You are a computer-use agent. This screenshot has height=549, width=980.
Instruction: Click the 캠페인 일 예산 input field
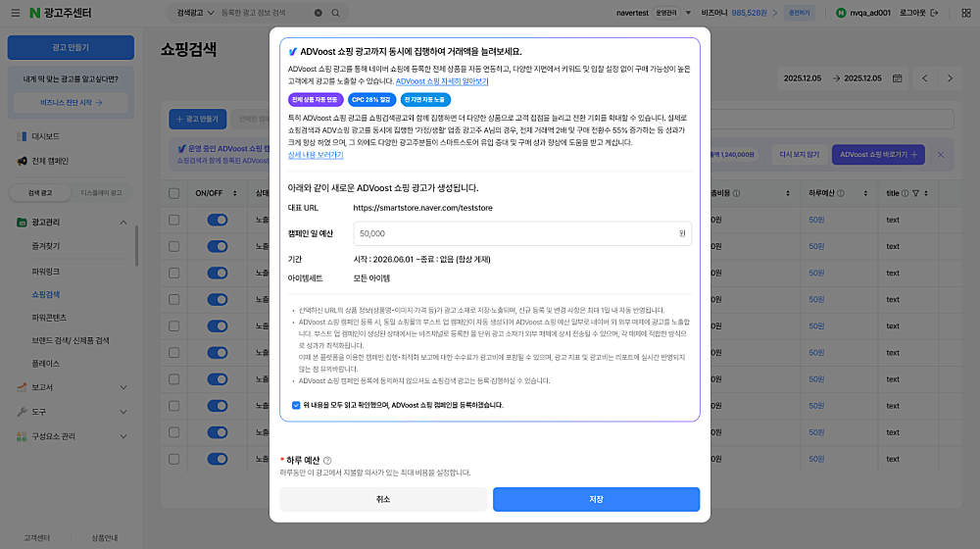point(522,233)
